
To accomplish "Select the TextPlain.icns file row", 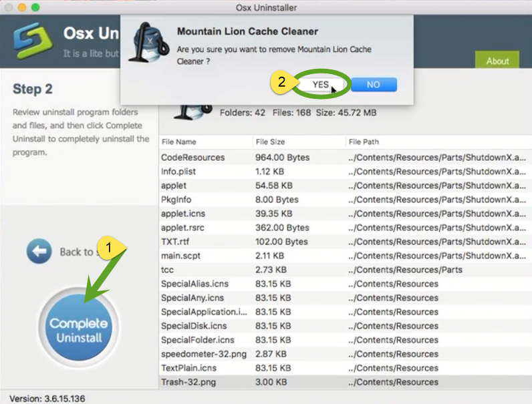I will click(345, 368).
